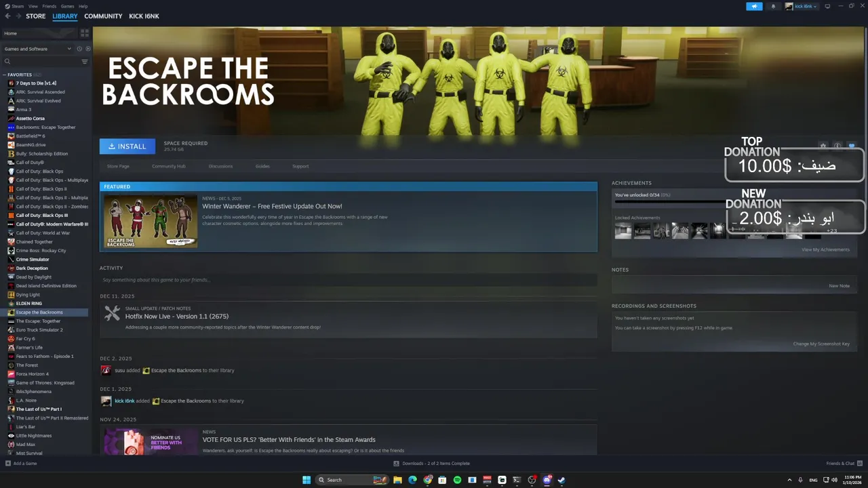Toggle favorite heart for Escape the Backrooms
This screenshot has height=488, width=868.
tap(852, 146)
